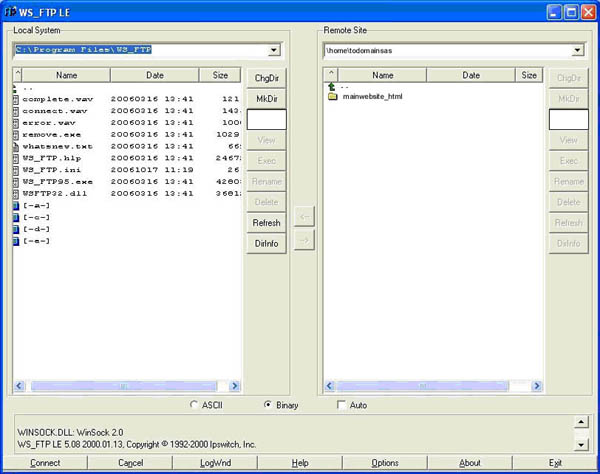The width and height of the screenshot is (600, 474).
Task: Click the local path text field
Action: (x=141, y=50)
